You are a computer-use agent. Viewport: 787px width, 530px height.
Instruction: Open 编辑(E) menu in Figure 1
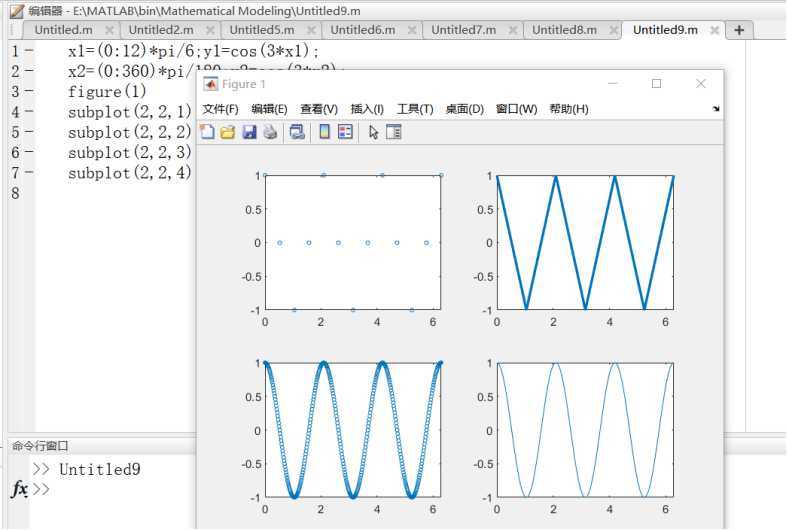(x=270, y=109)
